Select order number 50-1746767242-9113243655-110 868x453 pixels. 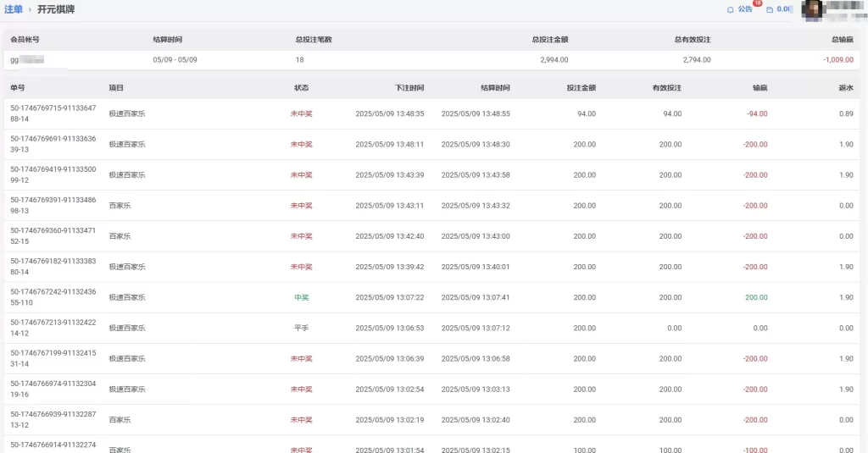pos(53,297)
